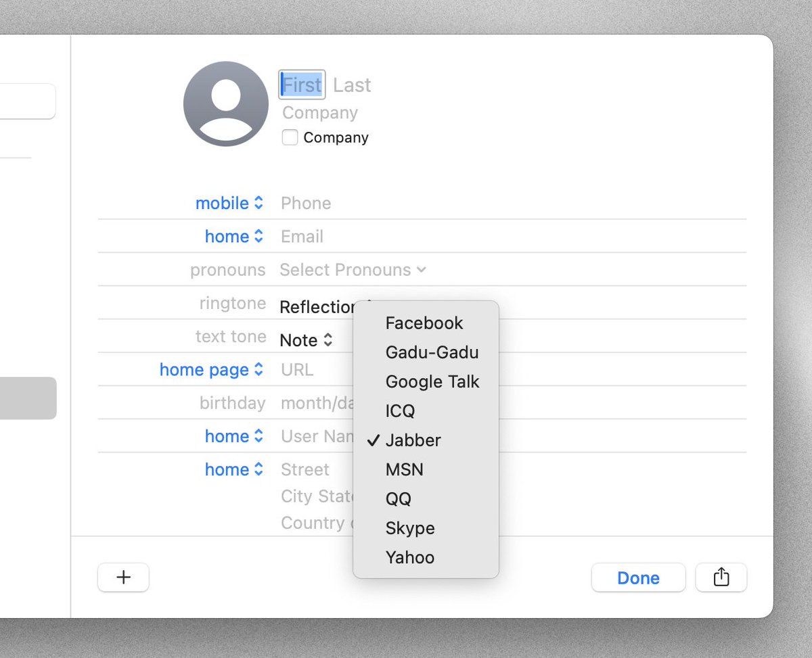Choose Google Talk from the service menu

[426, 381]
